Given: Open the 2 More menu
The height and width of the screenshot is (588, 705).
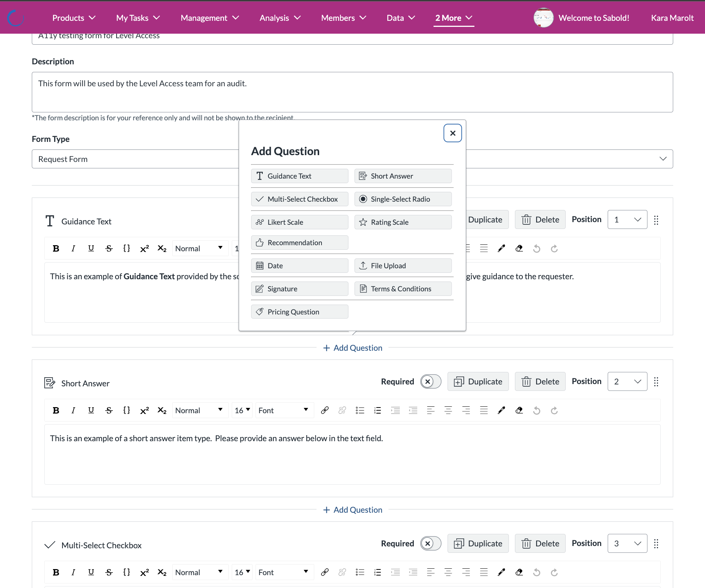Looking at the screenshot, I should [x=454, y=18].
